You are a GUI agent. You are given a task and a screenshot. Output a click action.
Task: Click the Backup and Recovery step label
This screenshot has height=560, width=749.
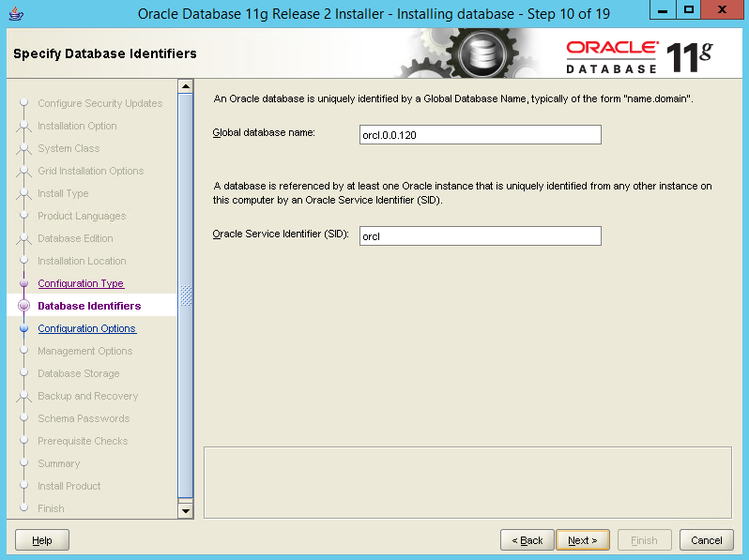(x=88, y=396)
